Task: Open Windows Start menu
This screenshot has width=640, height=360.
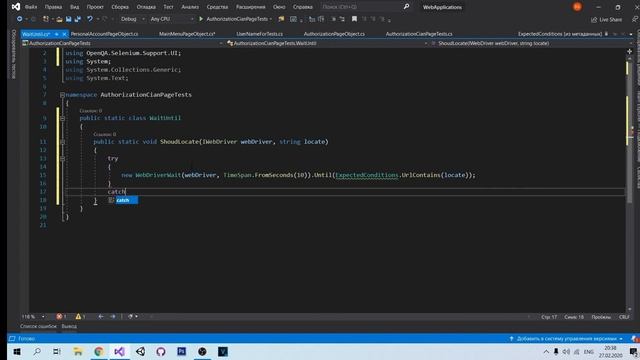Action: coord(17,352)
